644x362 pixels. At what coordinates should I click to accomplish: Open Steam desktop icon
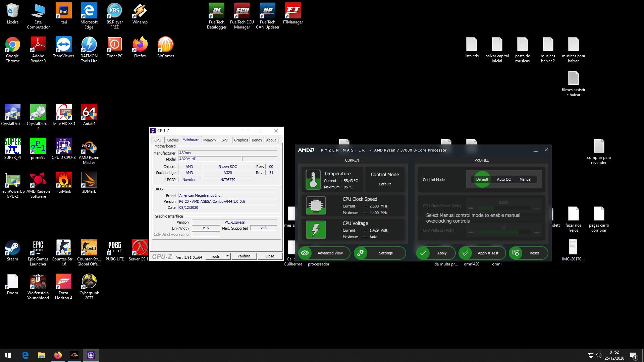pyautogui.click(x=12, y=250)
